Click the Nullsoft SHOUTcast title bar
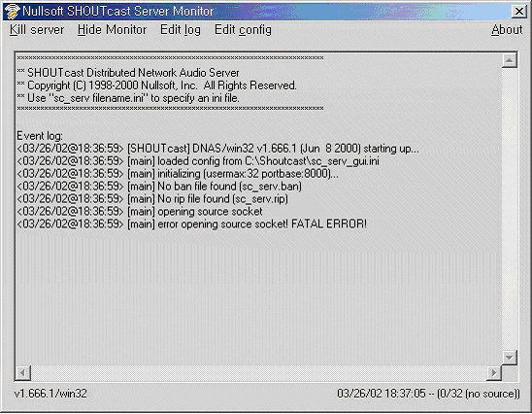This screenshot has height=414, width=532. pyautogui.click(x=257, y=12)
